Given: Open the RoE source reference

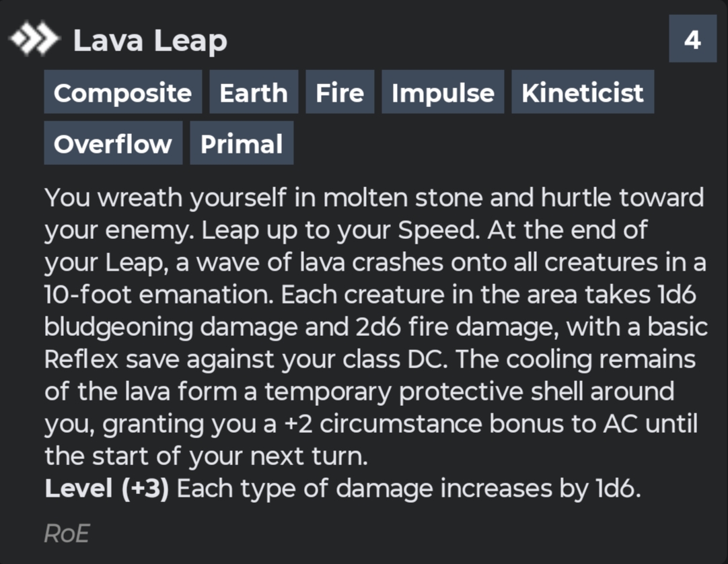Looking at the screenshot, I should [67, 534].
